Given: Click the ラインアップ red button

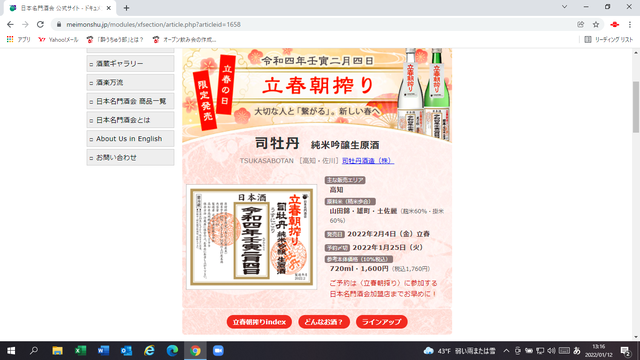Looking at the screenshot, I should pos(382,322).
